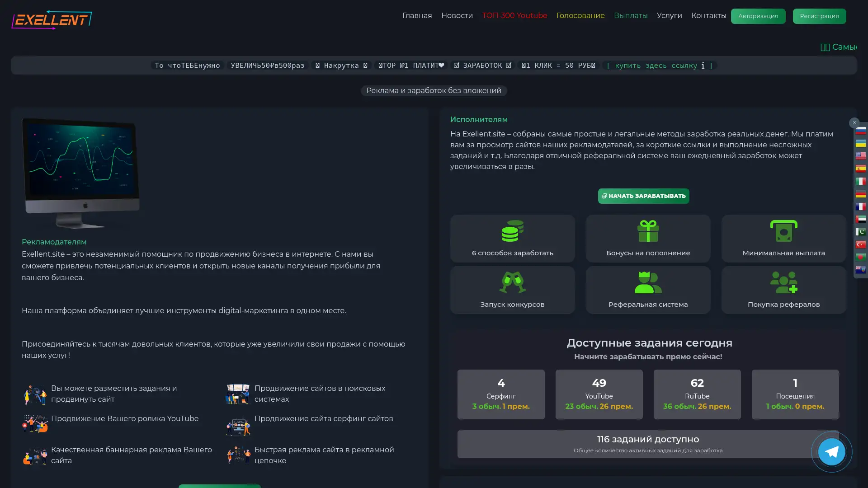Screen dimensions: 868x488
Task: Click the Авторизация button
Action: click(x=758, y=16)
